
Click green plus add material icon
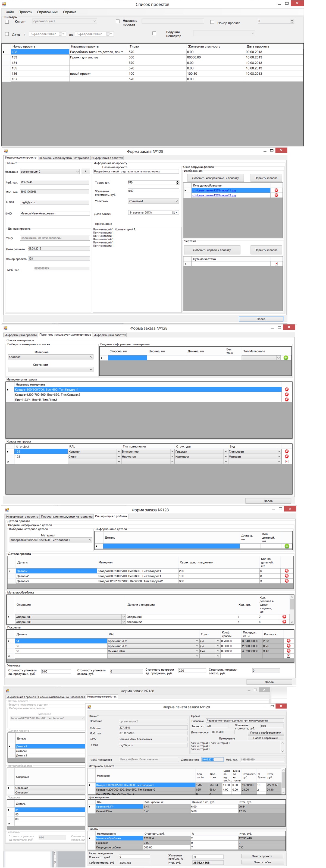click(286, 358)
